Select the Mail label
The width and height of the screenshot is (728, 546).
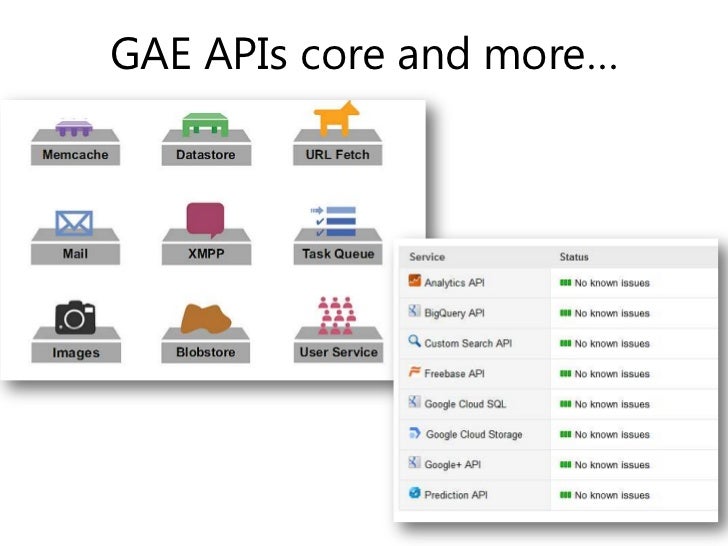[75, 254]
